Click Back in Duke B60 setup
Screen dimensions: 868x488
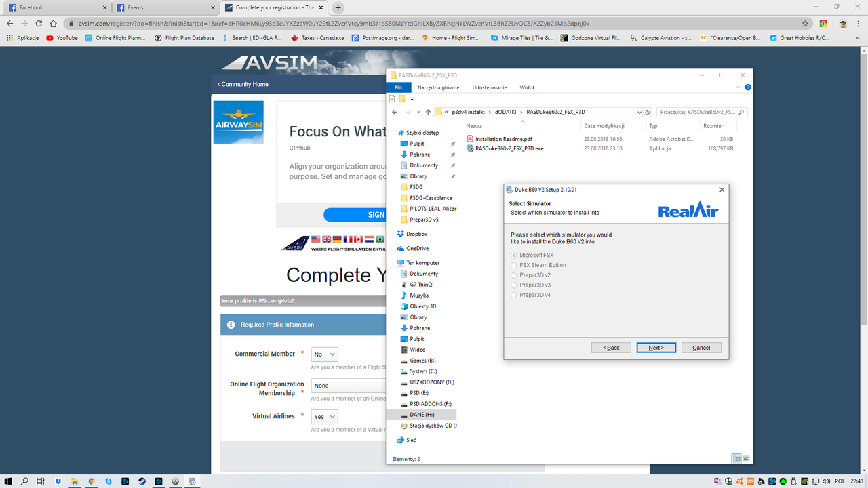[611, 348]
